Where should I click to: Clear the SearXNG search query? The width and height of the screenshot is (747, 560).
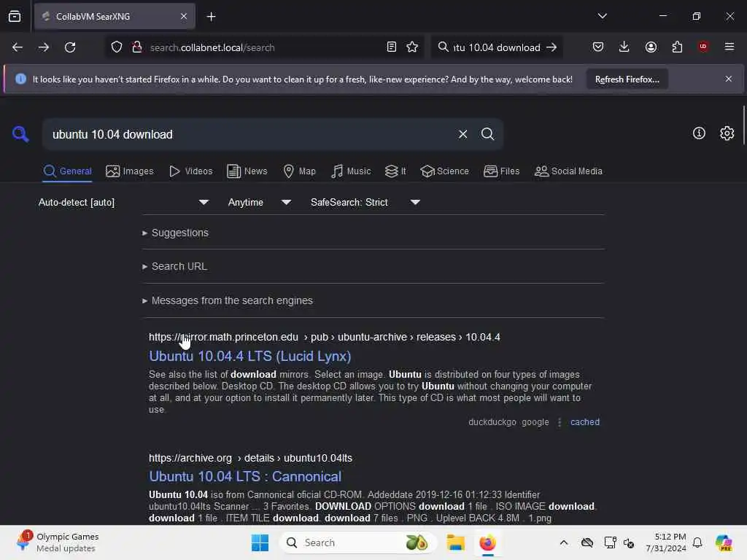[x=462, y=134]
